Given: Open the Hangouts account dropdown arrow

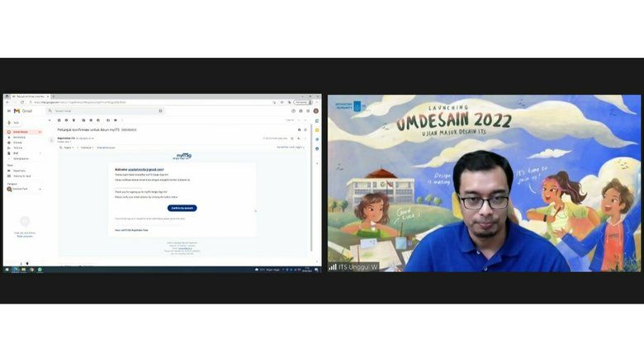Looking at the screenshot, I should click(x=40, y=190).
